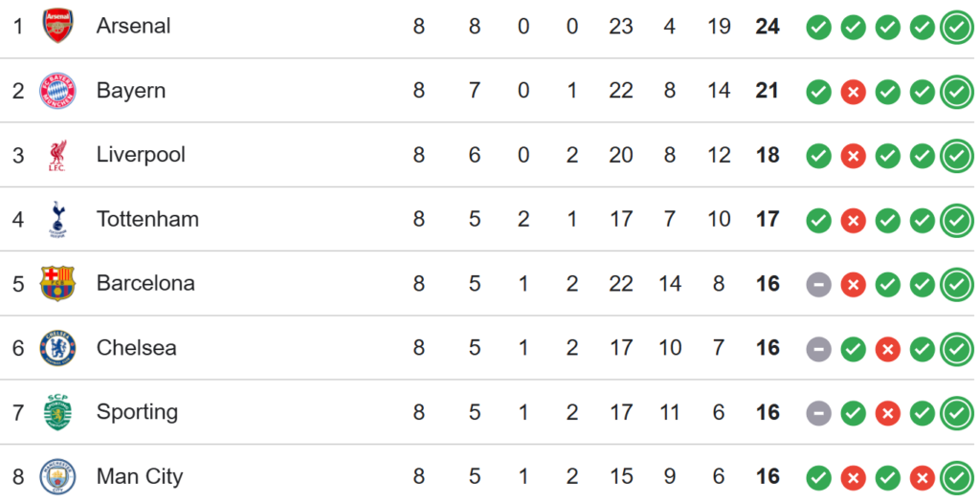Open the Barcelona team page
The image size is (980, 501).
click(145, 283)
